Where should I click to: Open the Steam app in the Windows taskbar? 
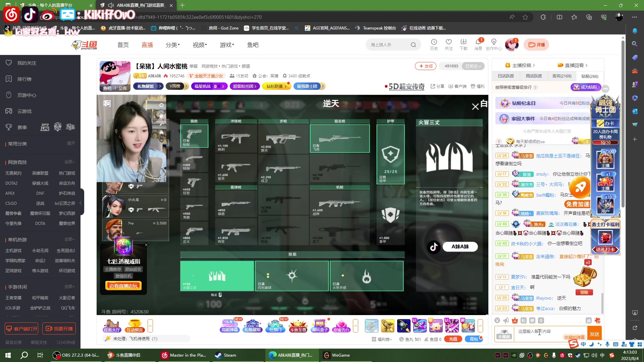pyautogui.click(x=226, y=355)
